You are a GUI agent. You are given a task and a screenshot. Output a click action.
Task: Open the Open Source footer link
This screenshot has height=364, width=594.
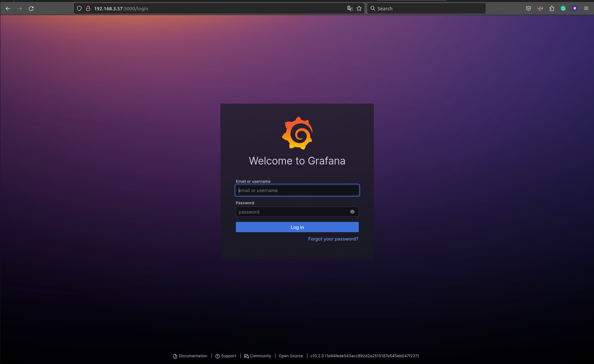(291, 356)
